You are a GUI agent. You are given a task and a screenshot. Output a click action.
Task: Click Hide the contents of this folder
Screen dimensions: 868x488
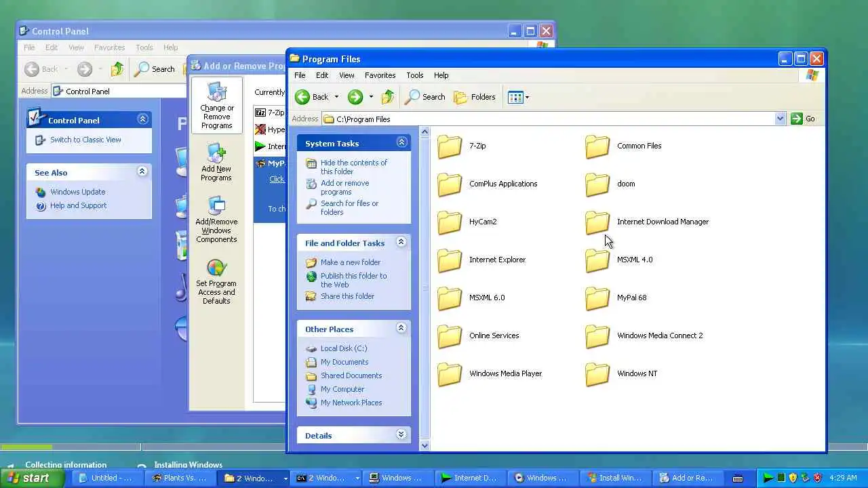point(347,167)
